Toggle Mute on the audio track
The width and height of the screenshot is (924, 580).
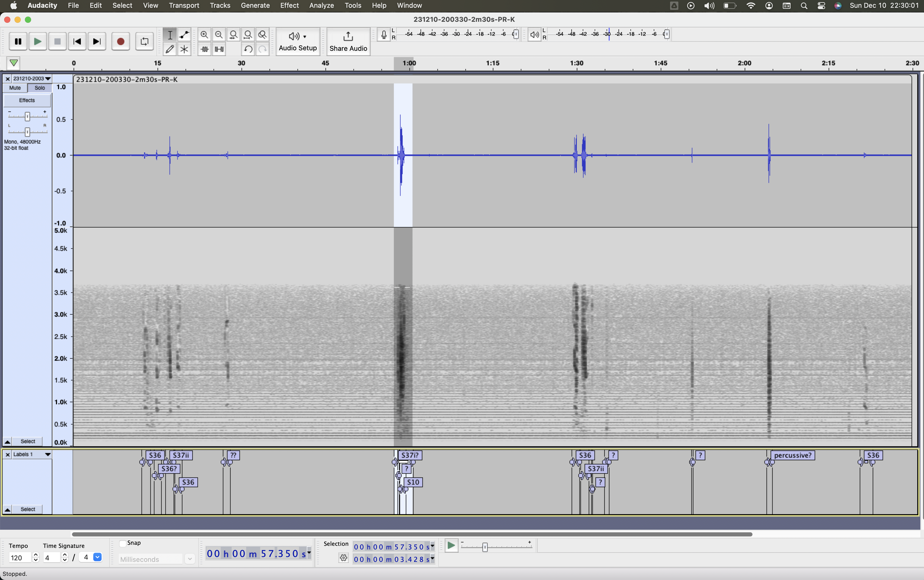(15, 88)
